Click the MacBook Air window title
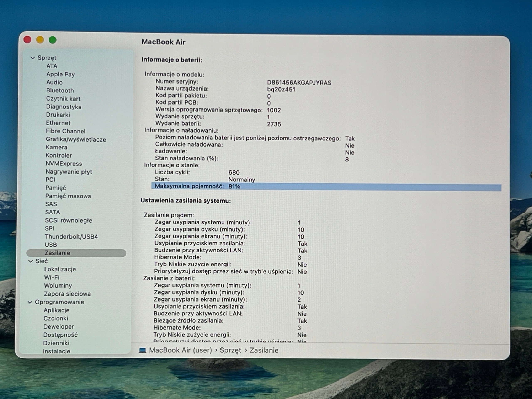 164,42
